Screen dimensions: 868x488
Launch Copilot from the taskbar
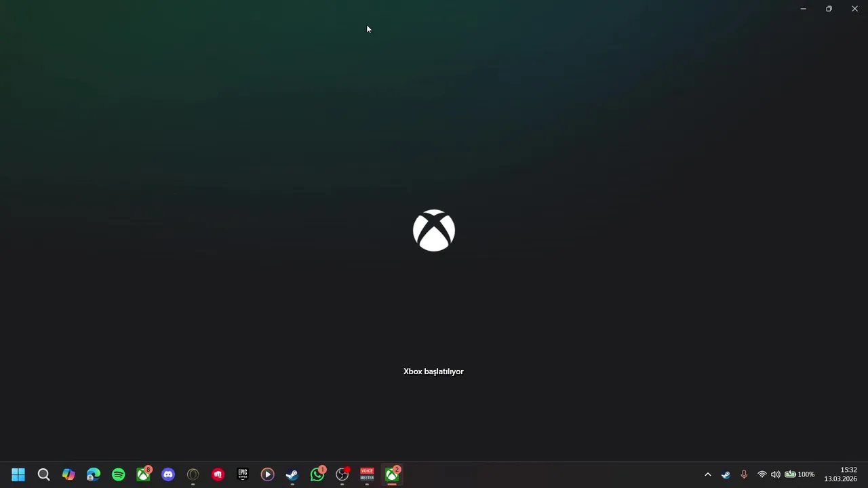(68, 474)
